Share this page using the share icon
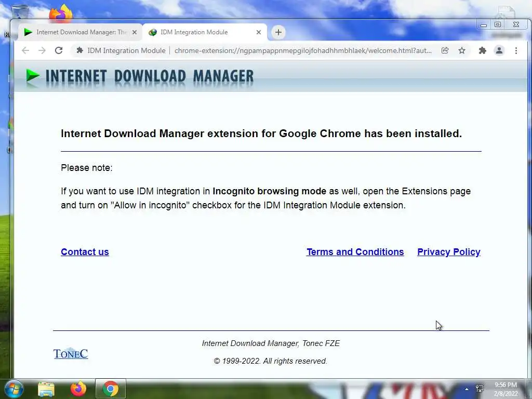The image size is (532, 399). tap(445, 50)
